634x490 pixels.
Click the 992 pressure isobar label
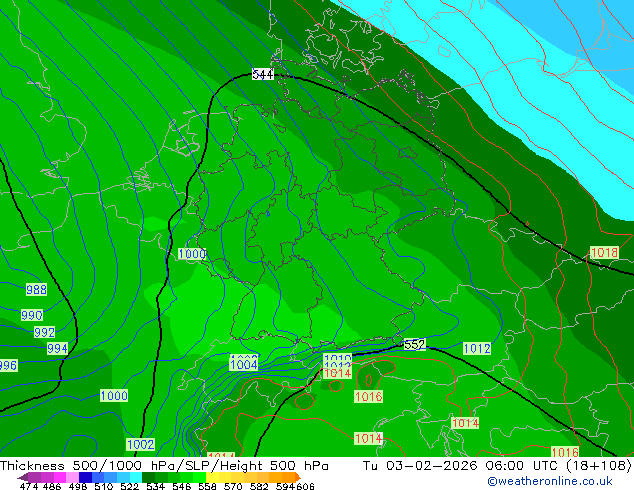(x=44, y=332)
